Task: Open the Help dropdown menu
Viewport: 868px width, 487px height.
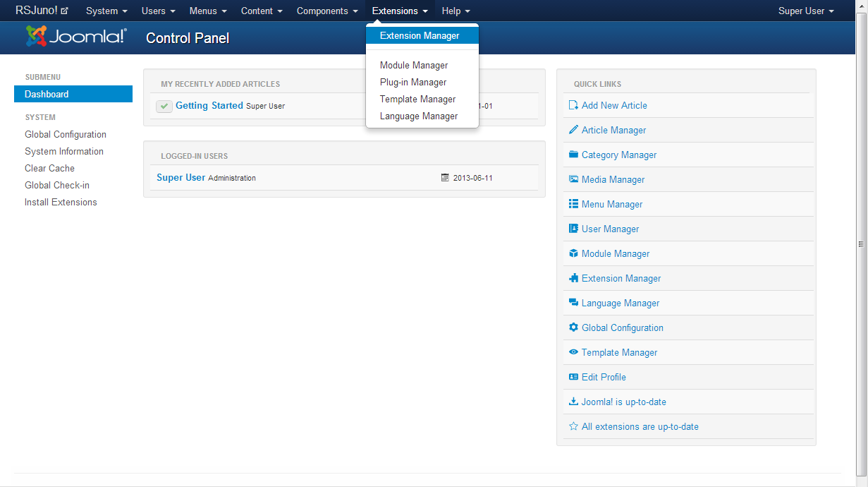Action: (x=456, y=11)
